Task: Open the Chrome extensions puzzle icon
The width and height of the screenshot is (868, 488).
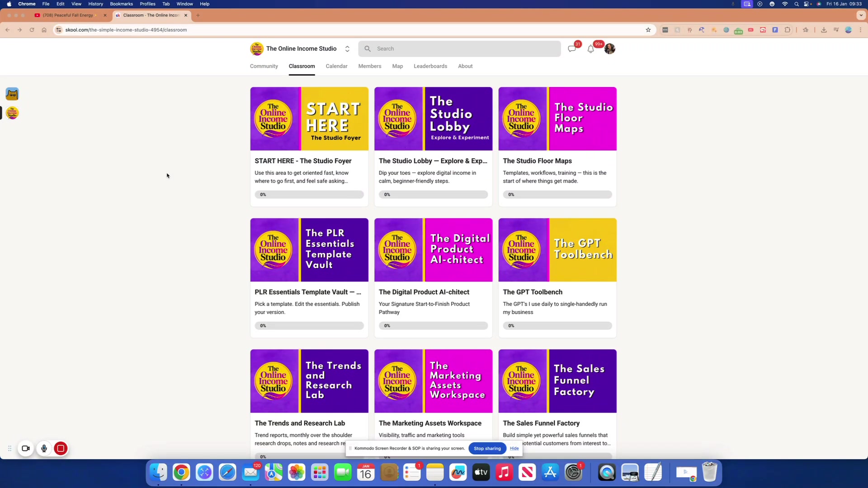Action: point(788,30)
